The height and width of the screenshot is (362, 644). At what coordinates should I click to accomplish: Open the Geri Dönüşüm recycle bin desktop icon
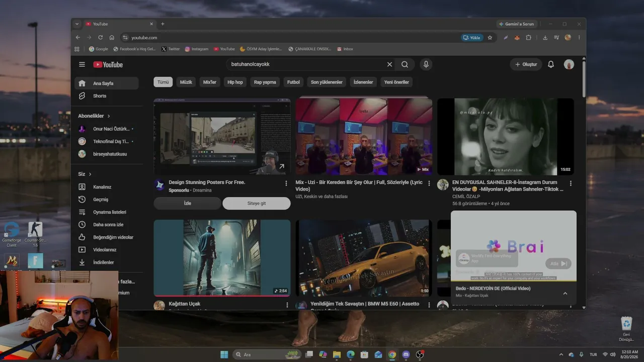626,329
